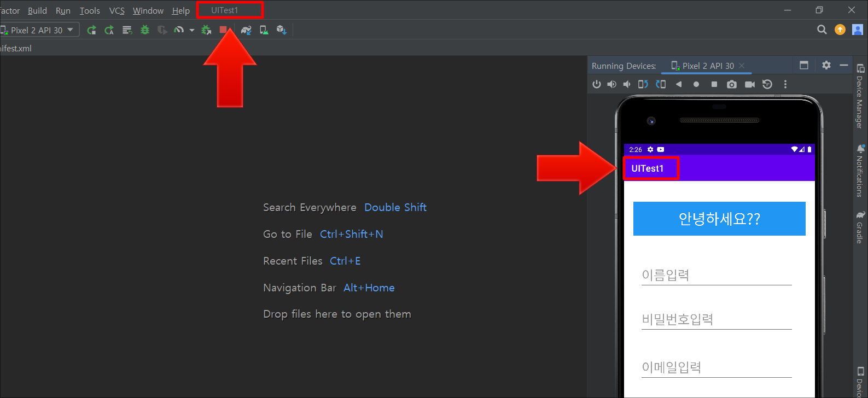Rotate the emulator left
The image size is (868, 398).
pos(643,84)
